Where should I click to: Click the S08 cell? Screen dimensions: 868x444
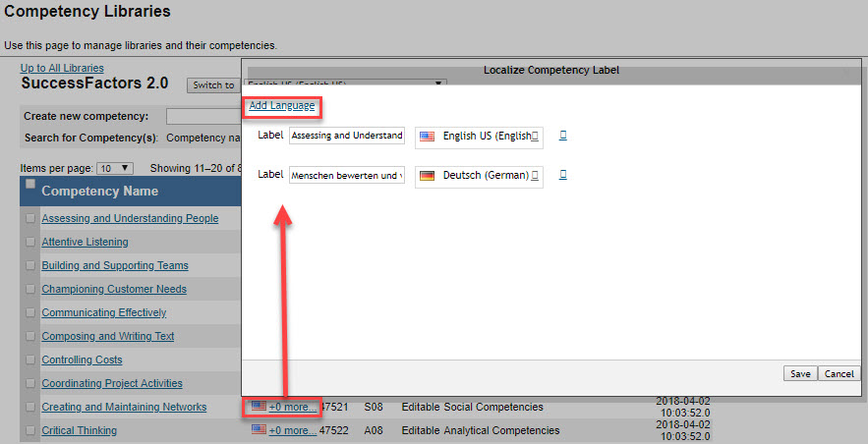point(374,407)
